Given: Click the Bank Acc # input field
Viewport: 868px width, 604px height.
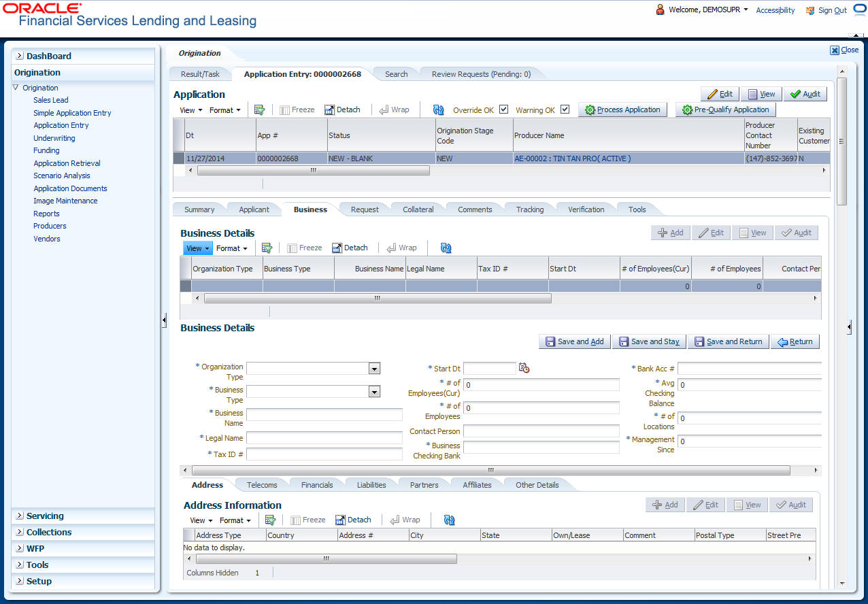Looking at the screenshot, I should (750, 368).
